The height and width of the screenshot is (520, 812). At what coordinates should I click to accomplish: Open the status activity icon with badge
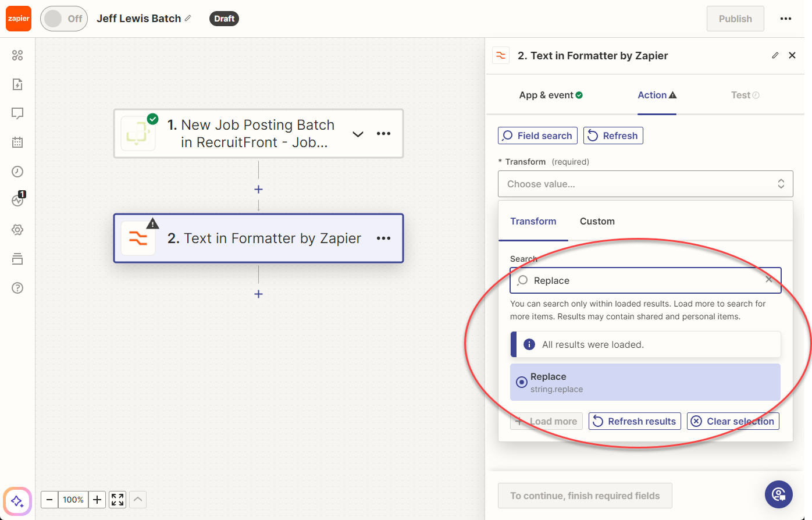pyautogui.click(x=18, y=200)
